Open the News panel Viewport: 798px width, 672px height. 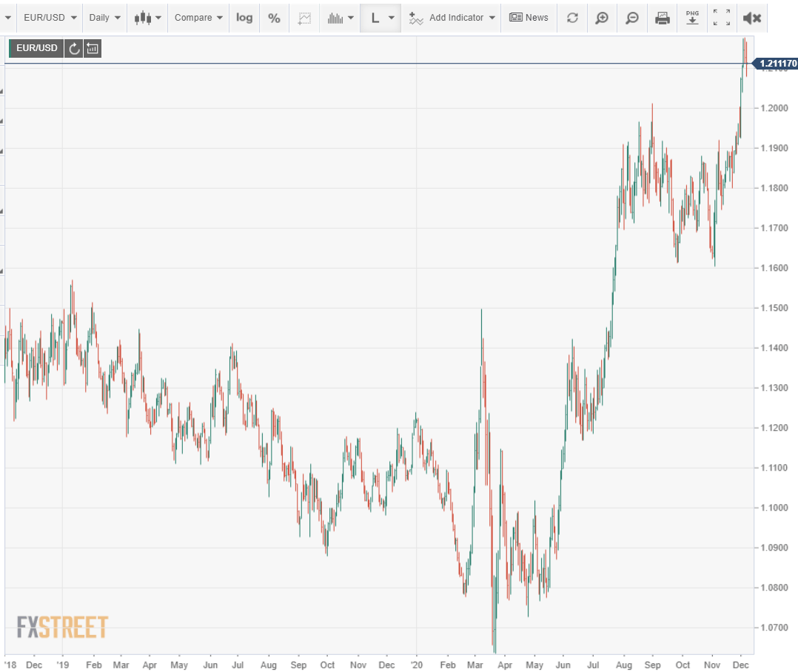(529, 18)
